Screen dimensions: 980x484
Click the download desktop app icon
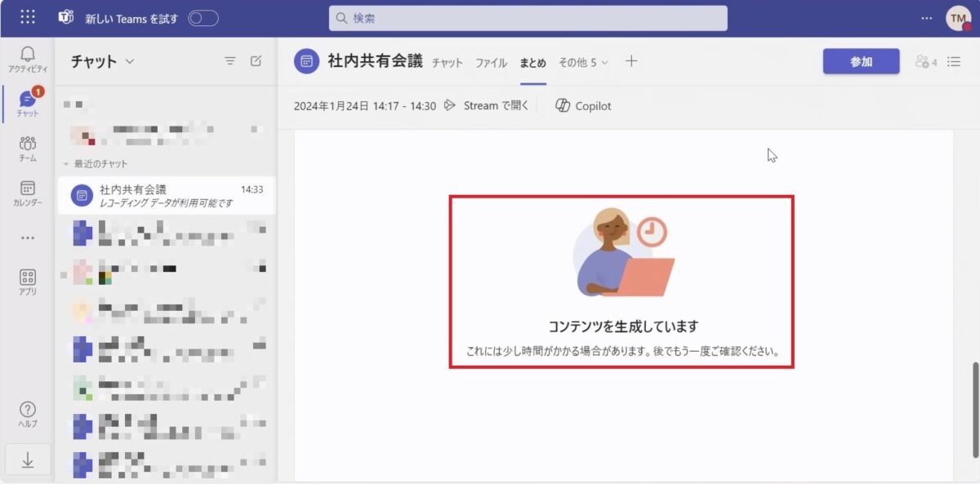point(28,460)
